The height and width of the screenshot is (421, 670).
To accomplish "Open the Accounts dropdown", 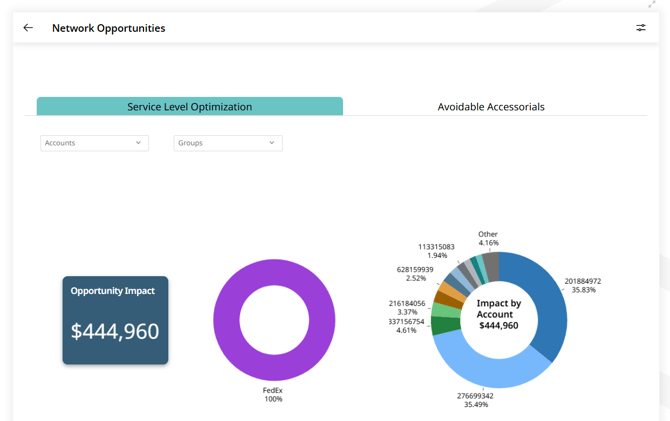I will [94, 143].
